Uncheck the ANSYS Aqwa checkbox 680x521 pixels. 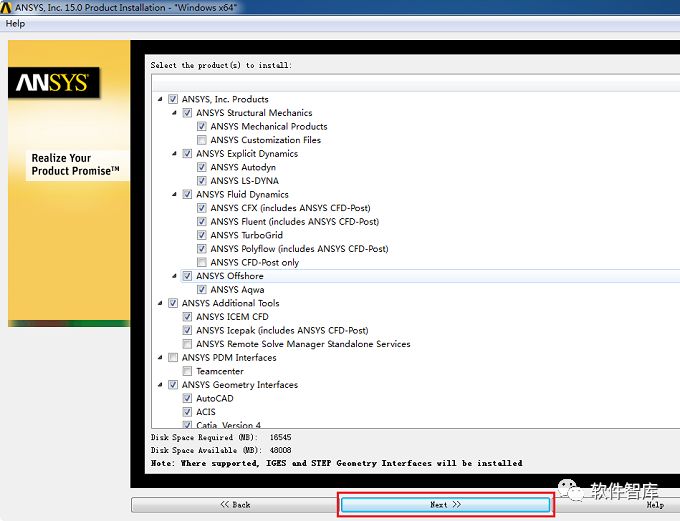click(202, 289)
